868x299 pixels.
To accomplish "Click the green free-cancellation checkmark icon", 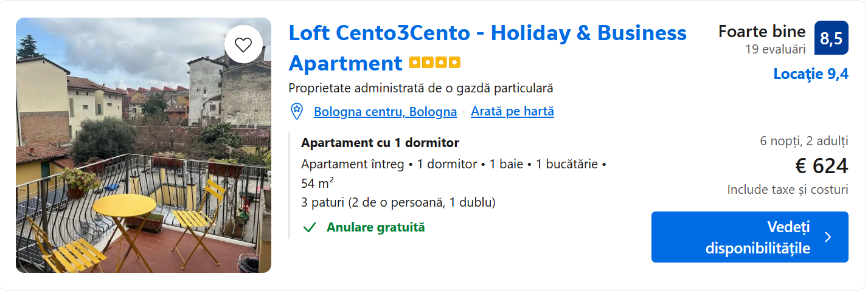I will 310,227.
